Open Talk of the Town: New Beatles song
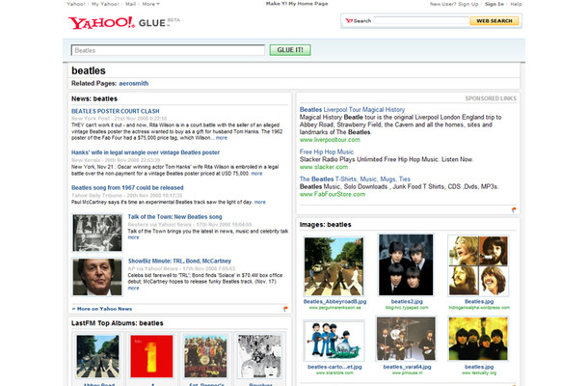This screenshot has width=588, height=386. 174,217
